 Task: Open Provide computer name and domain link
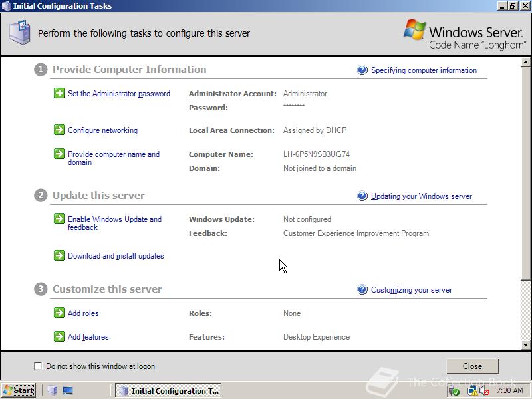pyautogui.click(x=114, y=158)
